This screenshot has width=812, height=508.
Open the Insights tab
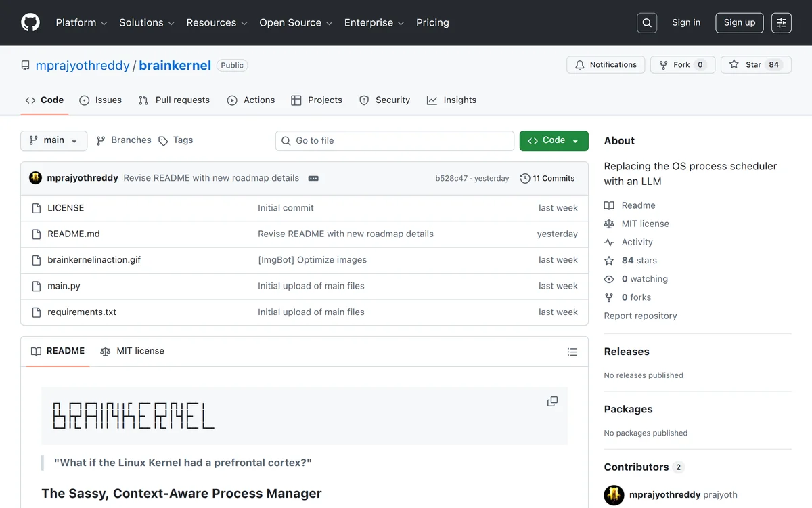[451, 100]
